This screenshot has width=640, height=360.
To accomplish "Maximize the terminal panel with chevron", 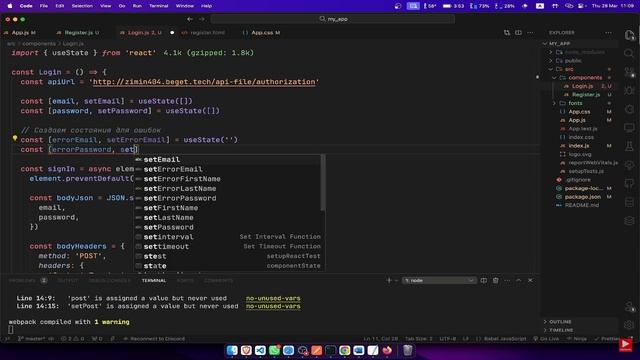I will point(518,280).
